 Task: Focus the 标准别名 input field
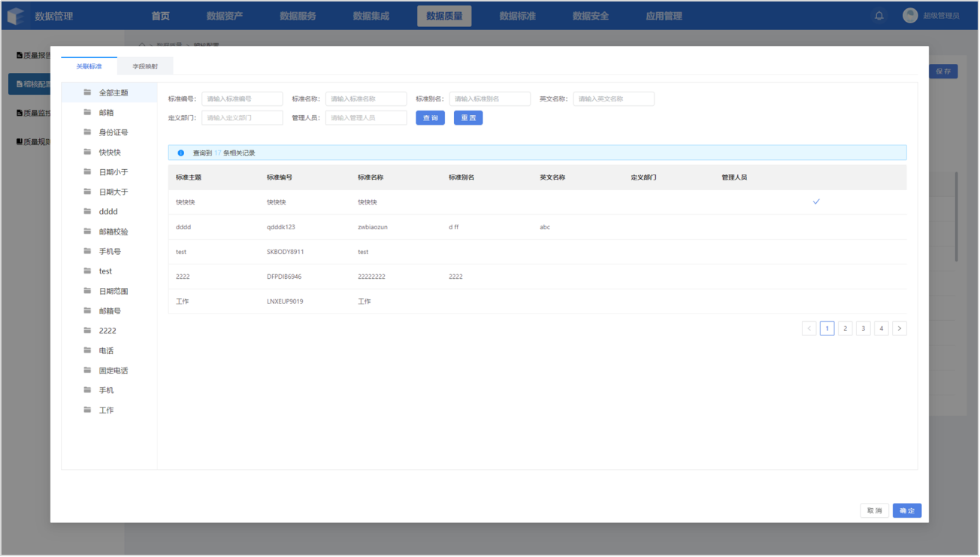490,98
